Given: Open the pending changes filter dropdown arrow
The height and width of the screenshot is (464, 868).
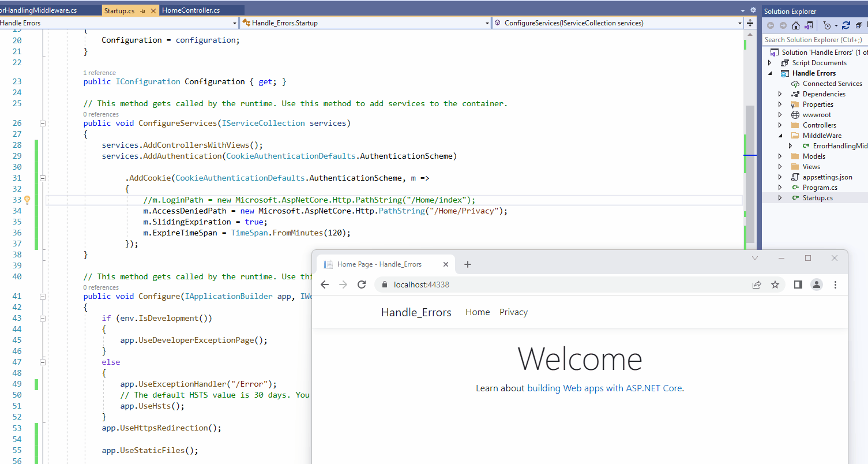Looking at the screenshot, I should tap(836, 26).
